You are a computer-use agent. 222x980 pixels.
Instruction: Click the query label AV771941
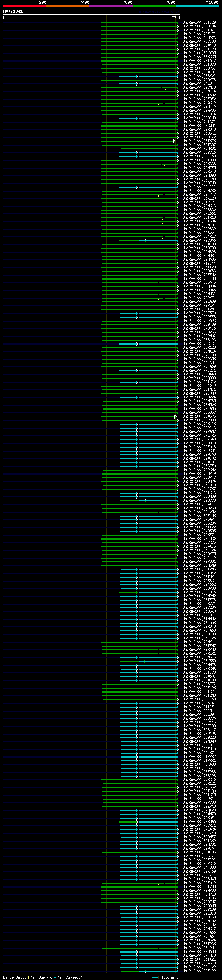pos(13,11)
